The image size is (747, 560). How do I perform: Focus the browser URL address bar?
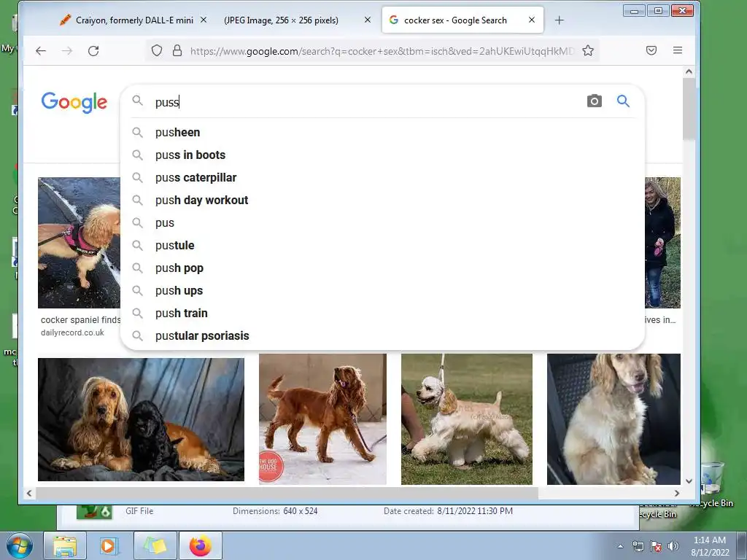point(381,51)
